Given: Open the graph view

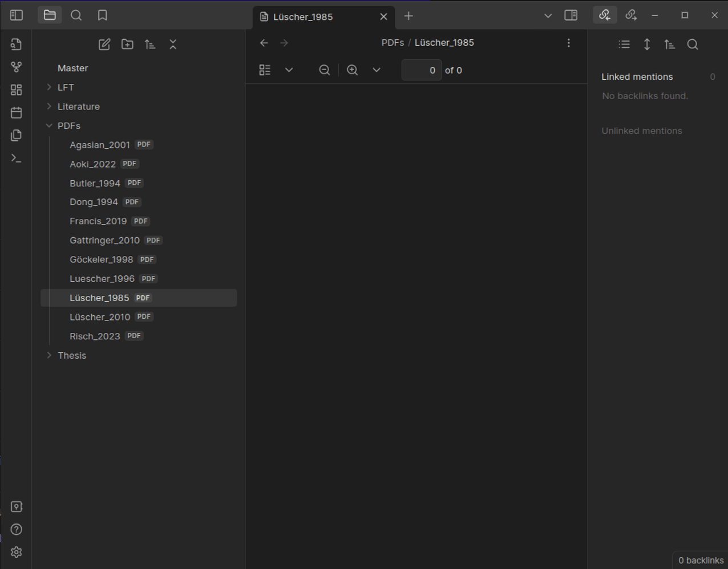Looking at the screenshot, I should tap(16, 67).
